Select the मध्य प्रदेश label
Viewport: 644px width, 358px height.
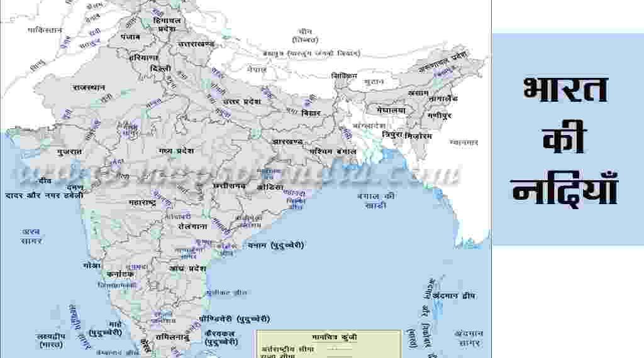175,151
